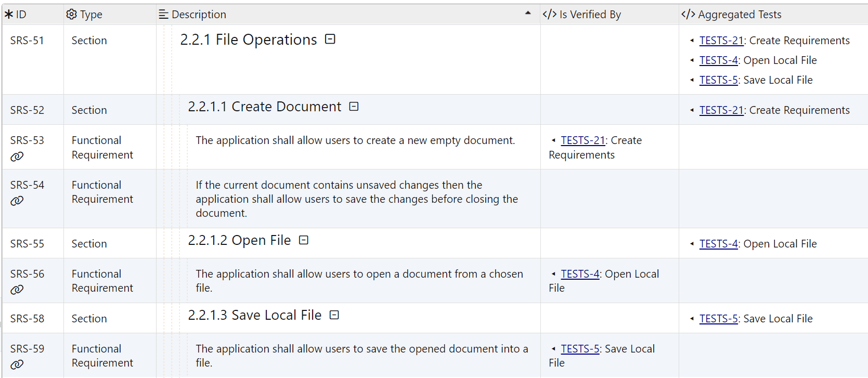
Task: Select the SRS-56 ID text
Action: click(27, 274)
